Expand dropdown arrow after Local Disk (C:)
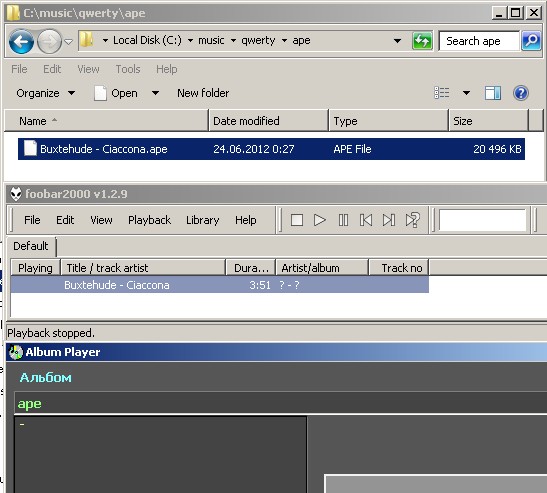This screenshot has height=493, width=547. [190, 40]
